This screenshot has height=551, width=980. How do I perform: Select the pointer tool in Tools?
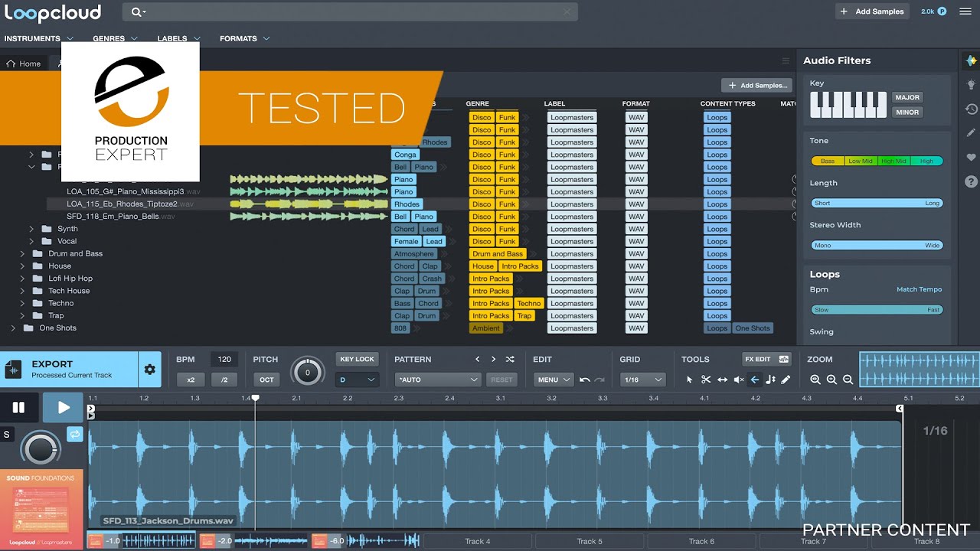689,380
